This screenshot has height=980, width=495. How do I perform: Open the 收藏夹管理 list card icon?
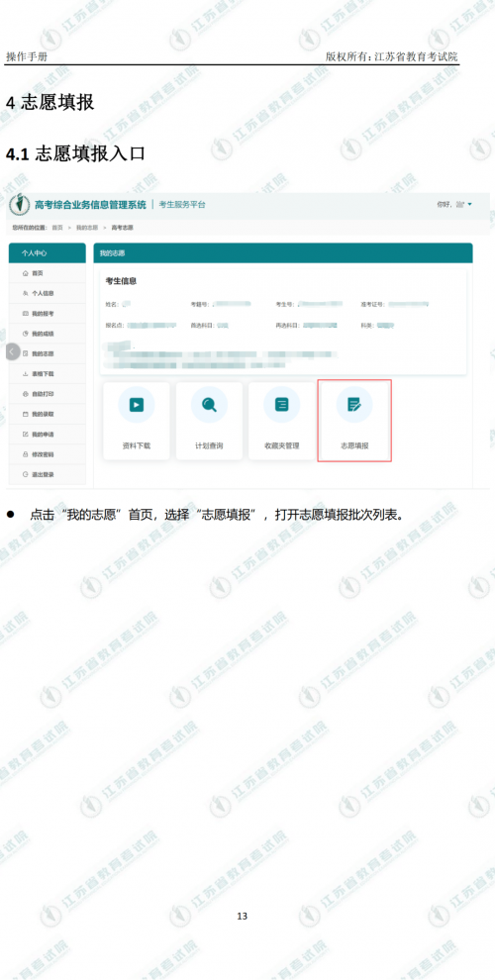(282, 405)
